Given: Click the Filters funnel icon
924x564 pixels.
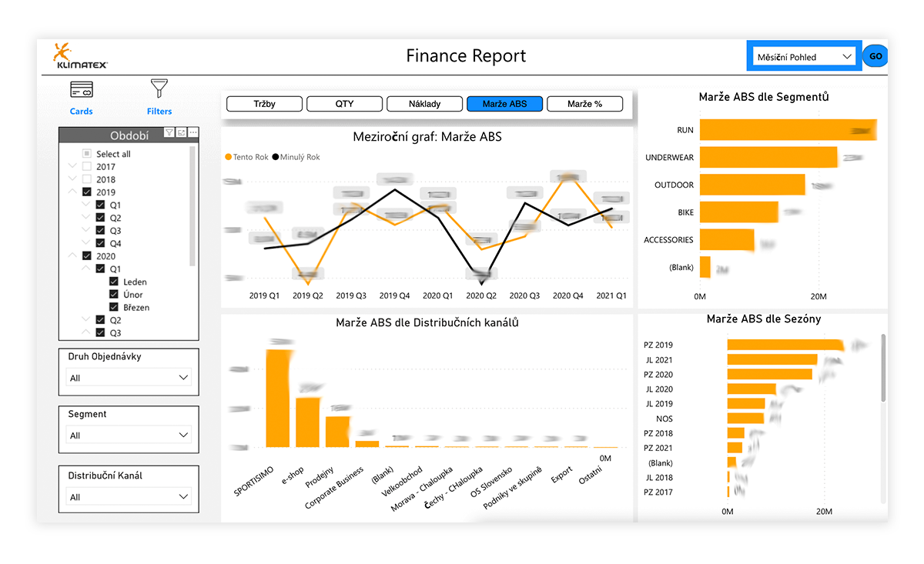Looking at the screenshot, I should pos(159,88).
